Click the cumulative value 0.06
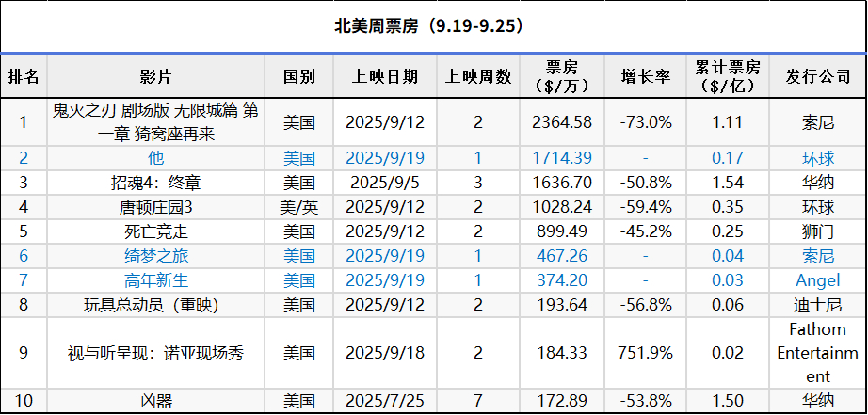The height and width of the screenshot is (415, 868). [x=728, y=305]
